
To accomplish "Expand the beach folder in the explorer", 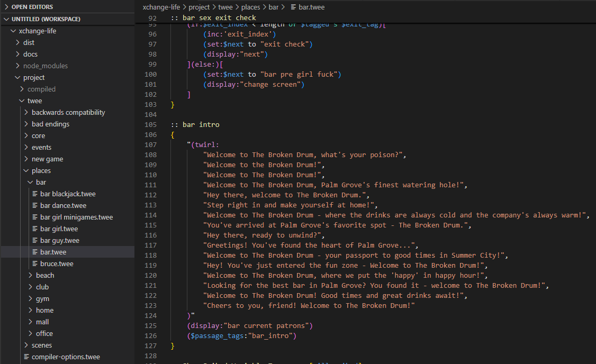I will coord(44,276).
